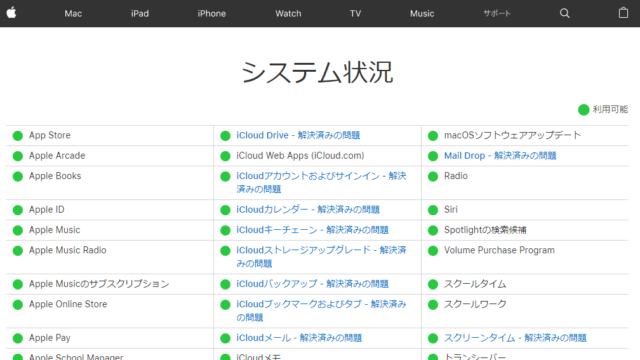Click status dot beside iCloudバックアップ
Image resolution: width=640 pixels, height=360 pixels.
click(225, 284)
